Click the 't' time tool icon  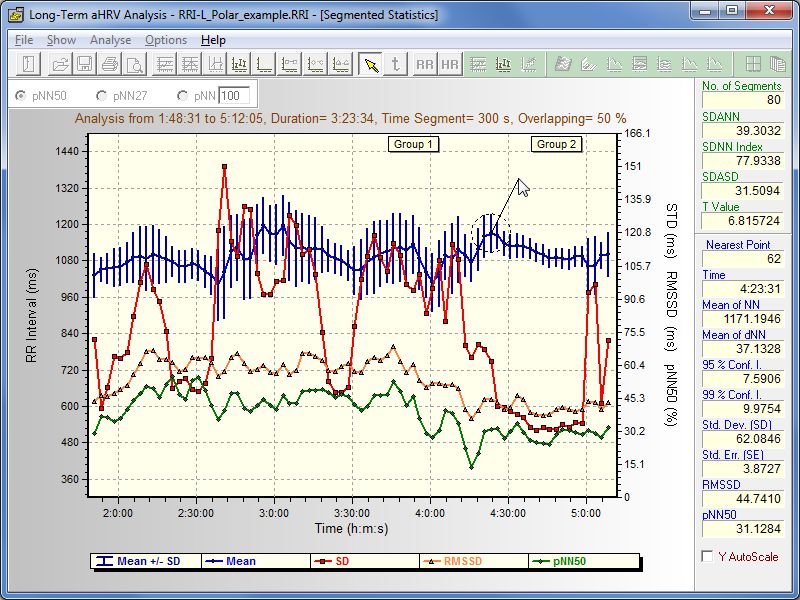(x=396, y=65)
